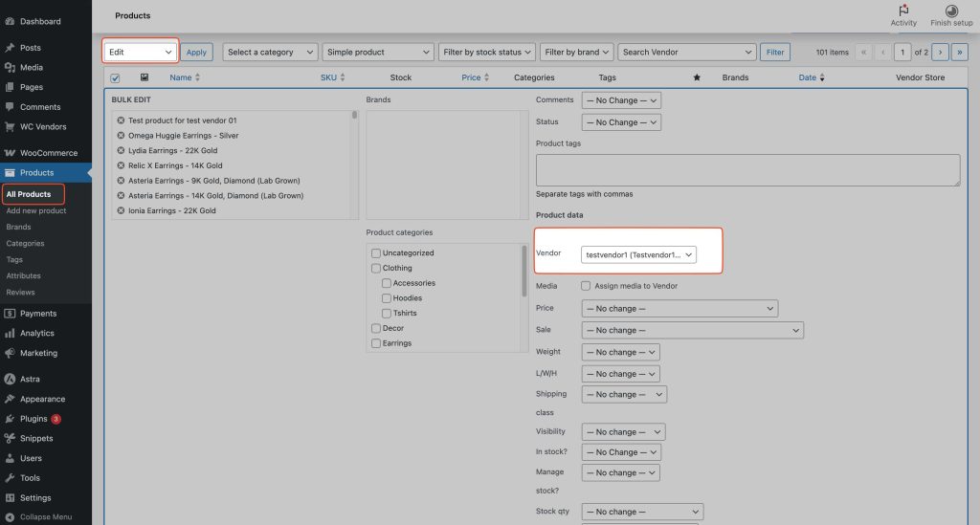Remove Relic X Earrings - 14K Gold
The image size is (980, 525).
pyautogui.click(x=121, y=165)
